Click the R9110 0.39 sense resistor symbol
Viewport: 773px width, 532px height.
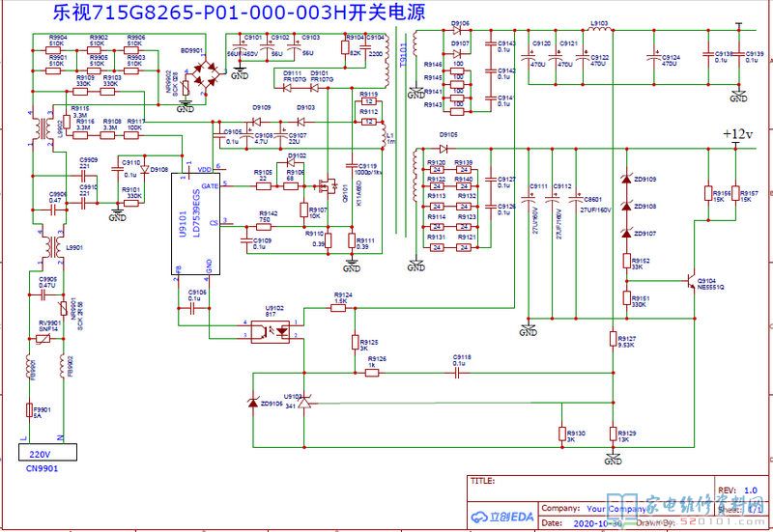click(329, 240)
